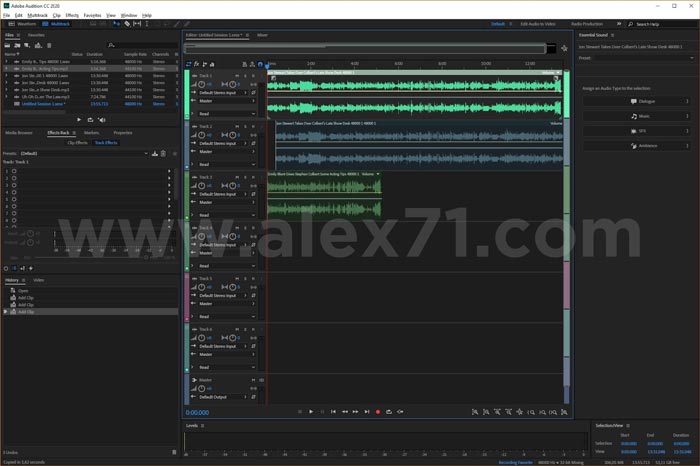Mute Track 2 with the M button
Screen dimensions: 700x466
coord(237,127)
